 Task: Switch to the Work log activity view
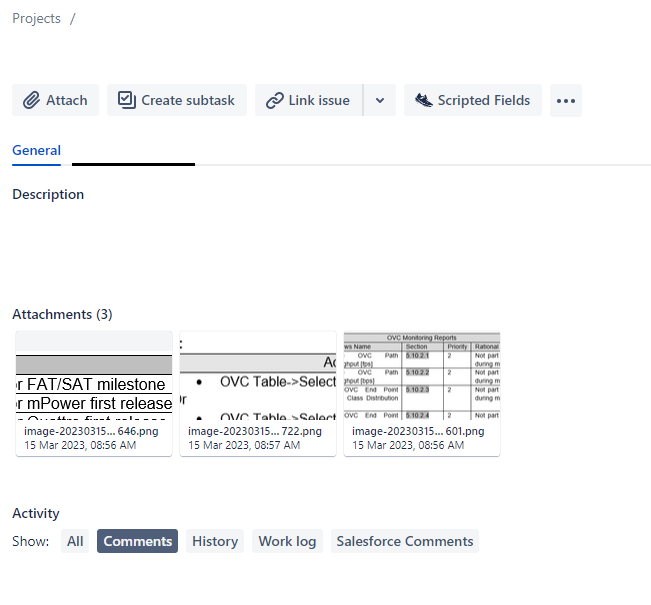[x=287, y=541]
